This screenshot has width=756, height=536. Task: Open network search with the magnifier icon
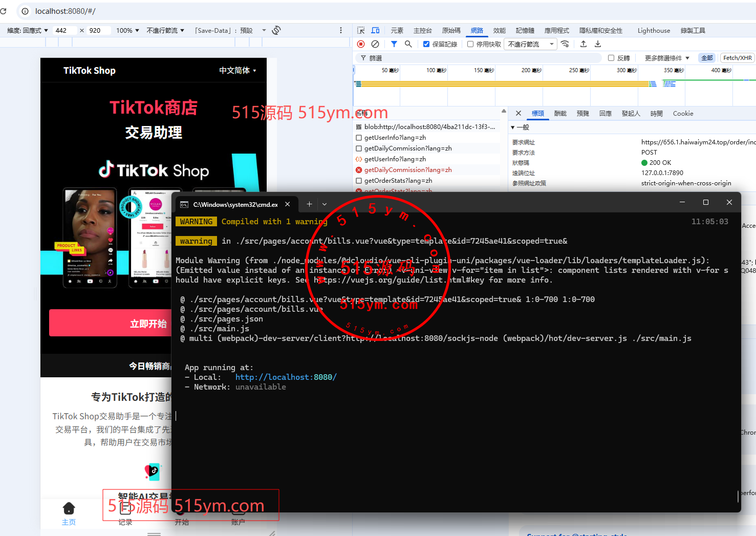click(408, 44)
